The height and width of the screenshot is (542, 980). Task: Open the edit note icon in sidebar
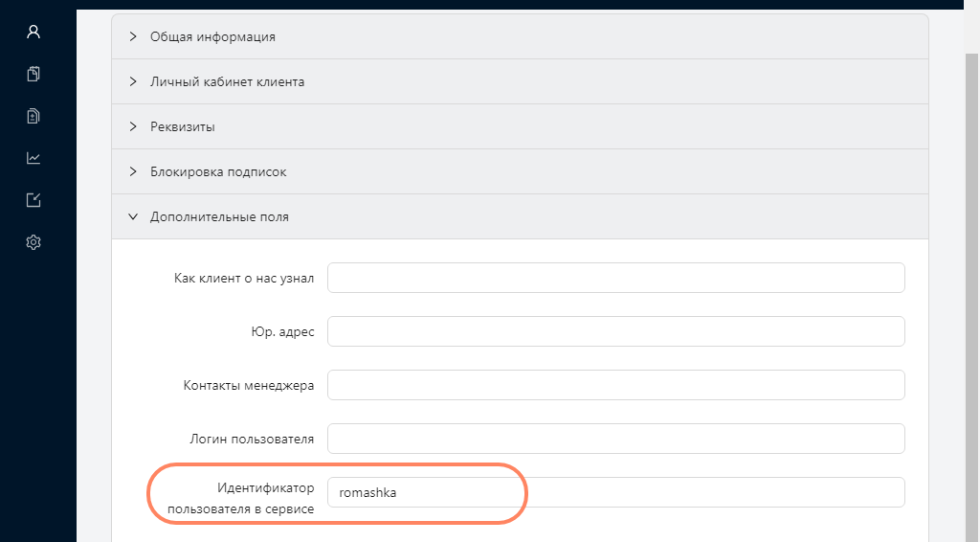click(x=33, y=200)
